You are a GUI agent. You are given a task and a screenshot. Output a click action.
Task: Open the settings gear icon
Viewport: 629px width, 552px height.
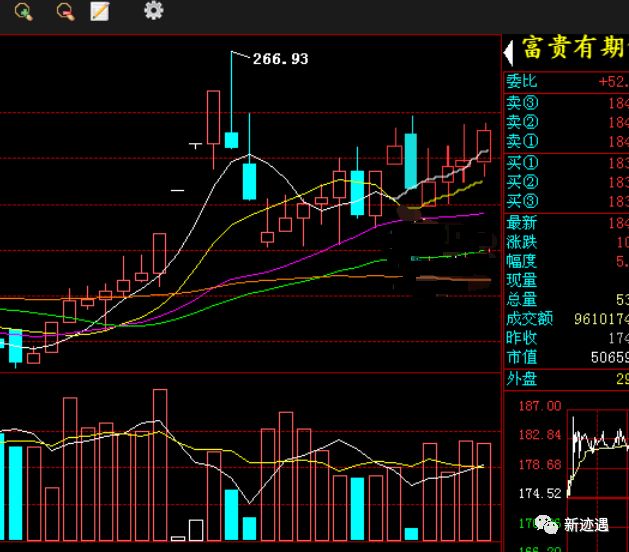pyautogui.click(x=154, y=11)
